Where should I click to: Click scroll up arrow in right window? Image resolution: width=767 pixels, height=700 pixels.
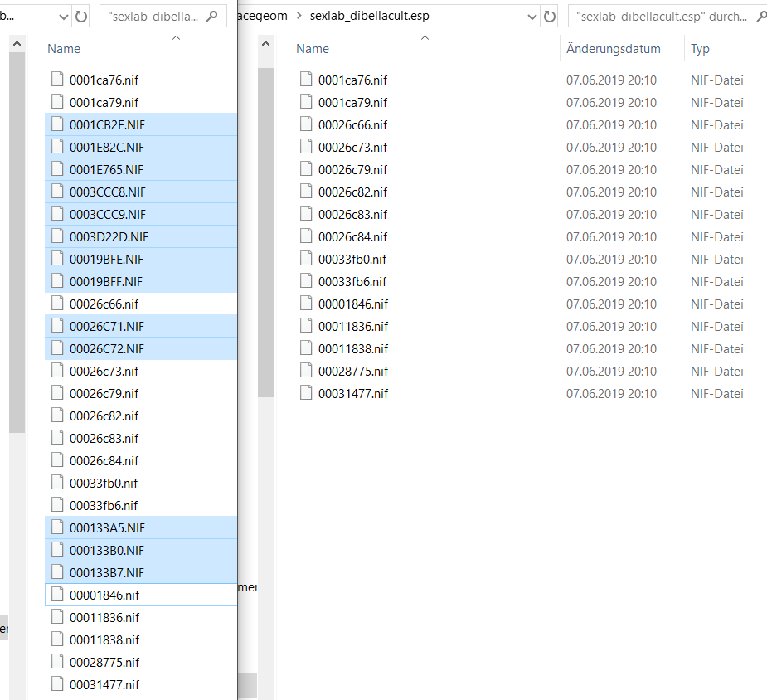point(265,45)
